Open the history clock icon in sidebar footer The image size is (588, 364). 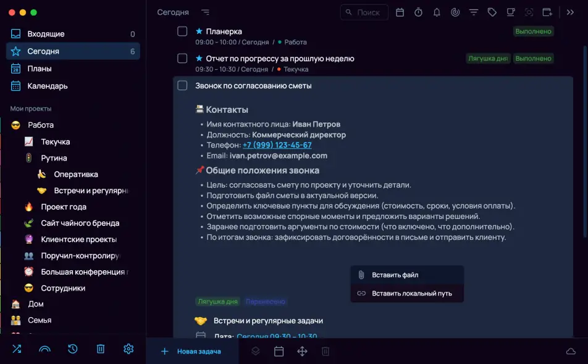(x=73, y=349)
